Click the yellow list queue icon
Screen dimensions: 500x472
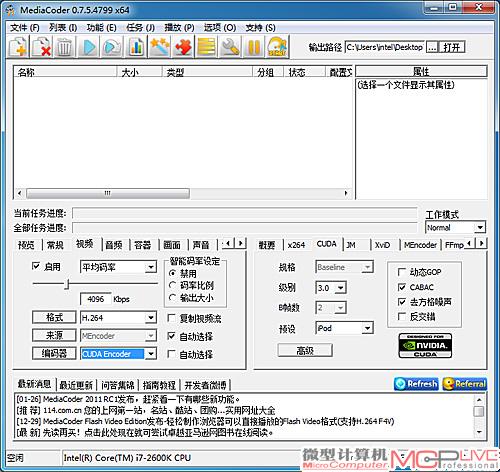pos(207,47)
